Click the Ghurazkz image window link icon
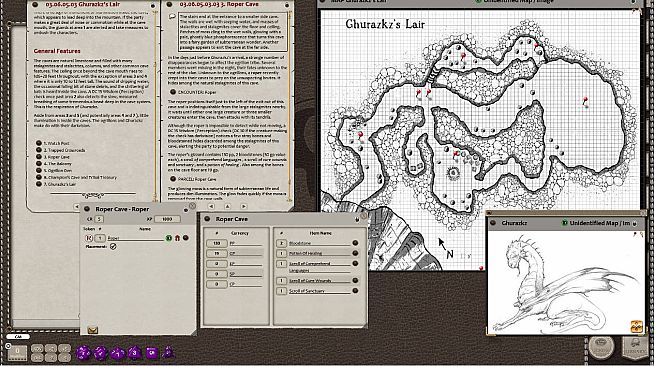654x366 pixels. 493,223
